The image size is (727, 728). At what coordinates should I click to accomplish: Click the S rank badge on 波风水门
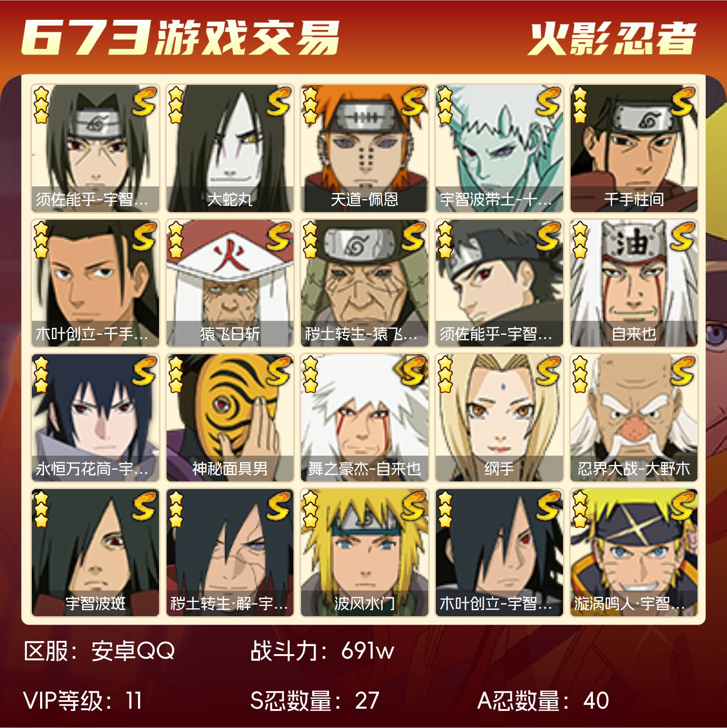414,506
